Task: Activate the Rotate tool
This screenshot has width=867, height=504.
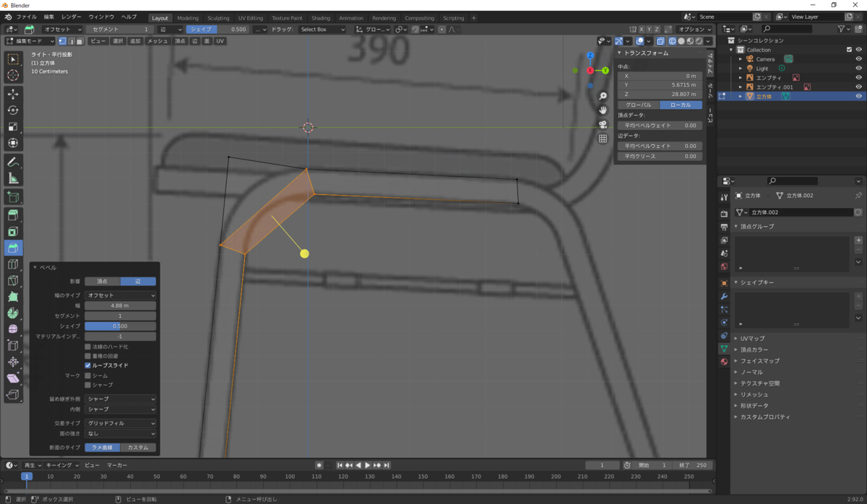Action: point(13,110)
